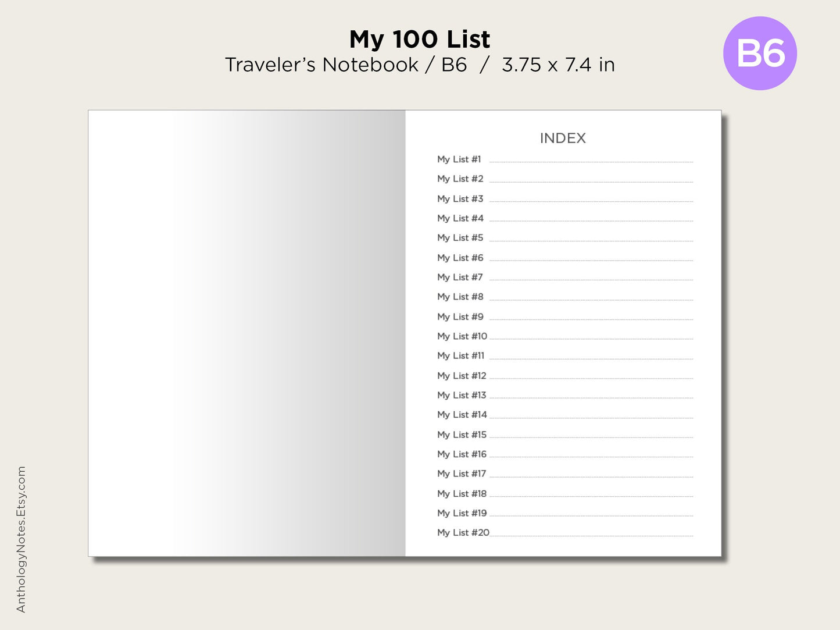Screen dimensions: 840x630
Task: Click the AnthologyNotes.Etsy.com vertical text
Action: (x=22, y=539)
